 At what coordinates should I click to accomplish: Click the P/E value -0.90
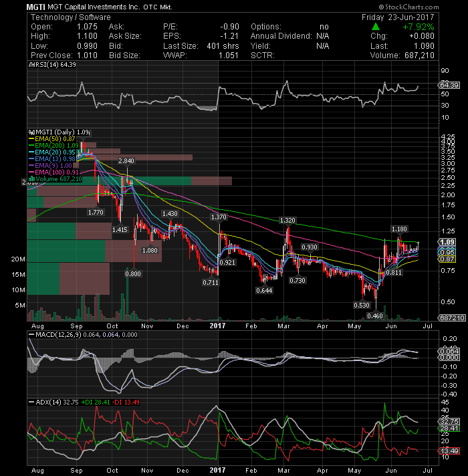tap(230, 27)
